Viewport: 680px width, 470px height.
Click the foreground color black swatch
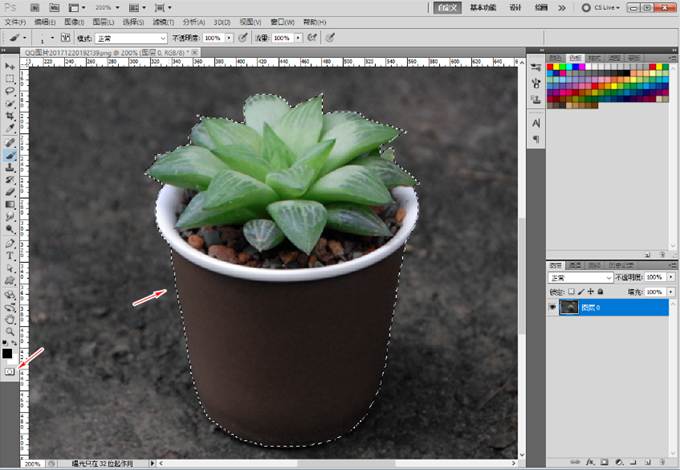click(7, 353)
